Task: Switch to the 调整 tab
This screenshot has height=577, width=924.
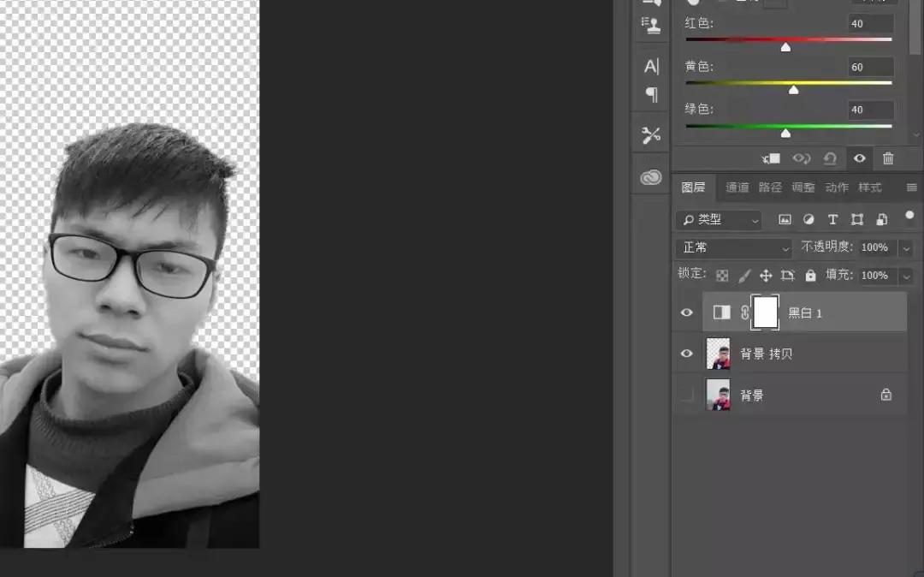Action: click(x=803, y=187)
